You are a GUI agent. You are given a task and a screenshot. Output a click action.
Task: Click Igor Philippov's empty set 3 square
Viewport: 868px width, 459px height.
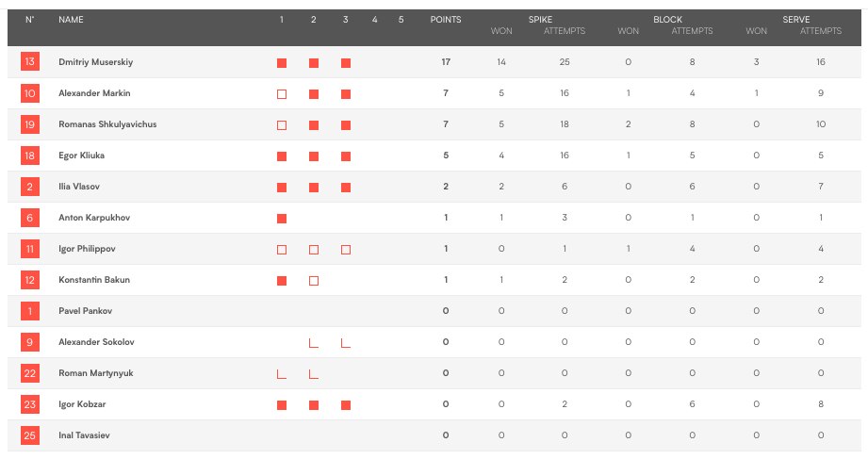[x=346, y=250]
